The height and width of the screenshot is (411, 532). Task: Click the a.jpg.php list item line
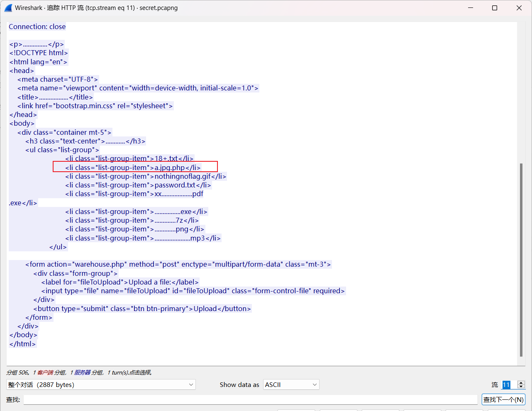(x=133, y=168)
